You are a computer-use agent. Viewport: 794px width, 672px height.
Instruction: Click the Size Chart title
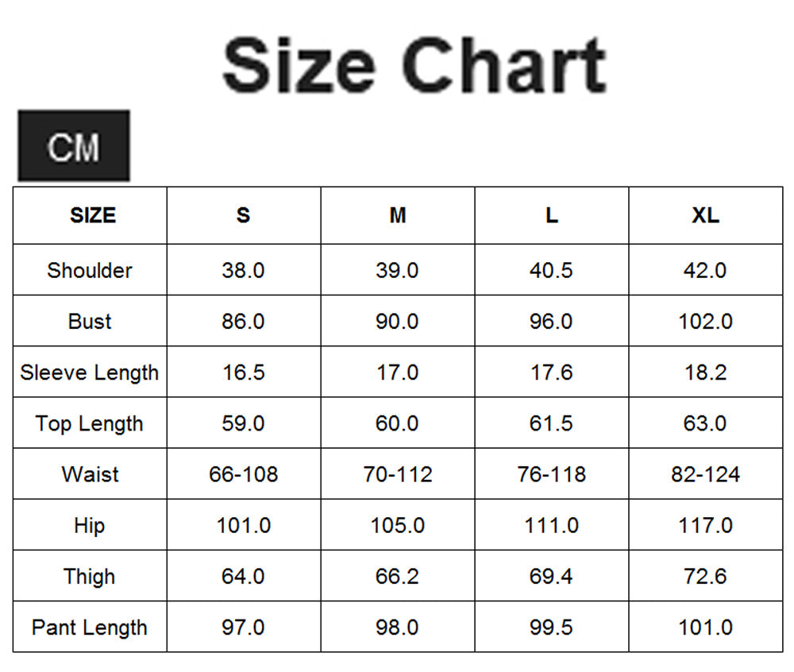414,65
